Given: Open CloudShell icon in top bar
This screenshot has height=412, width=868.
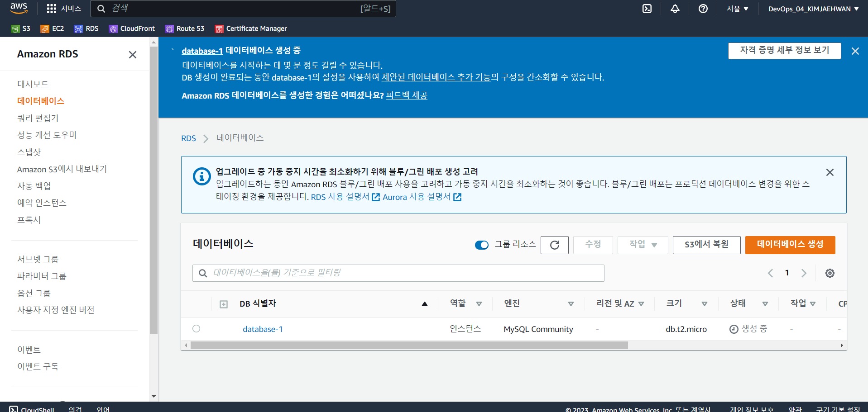Looking at the screenshot, I should (647, 9).
